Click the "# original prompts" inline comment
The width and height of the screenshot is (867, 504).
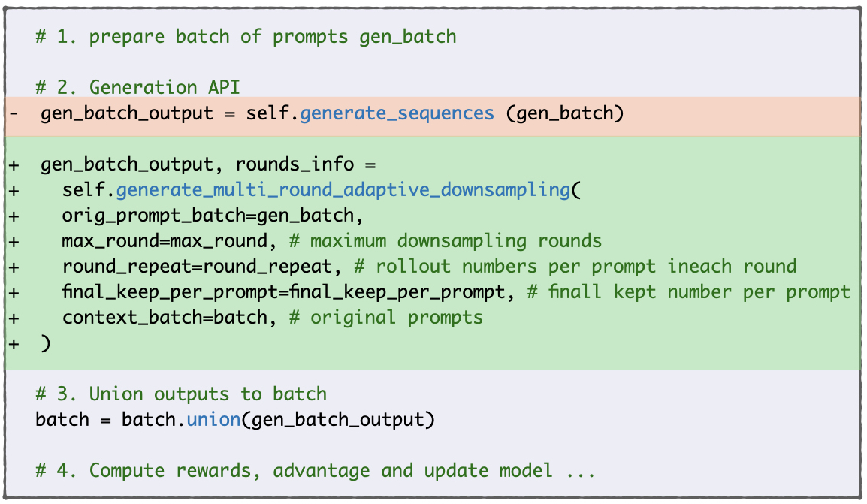pos(385,318)
